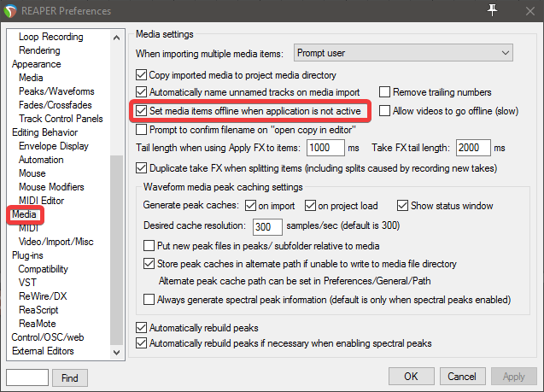The width and height of the screenshot is (544, 392).
Task: Select Compatibility under Plug-ins
Action: click(43, 269)
